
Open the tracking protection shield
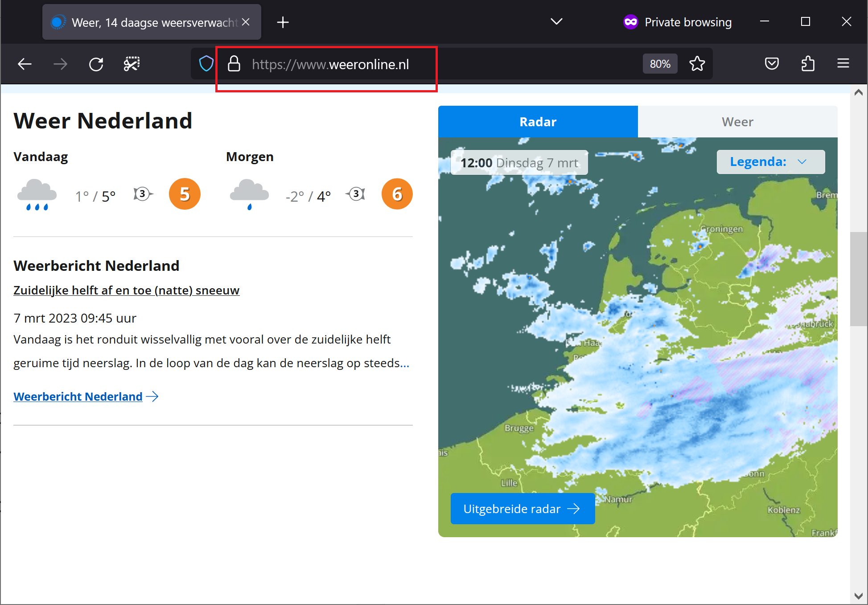(206, 64)
